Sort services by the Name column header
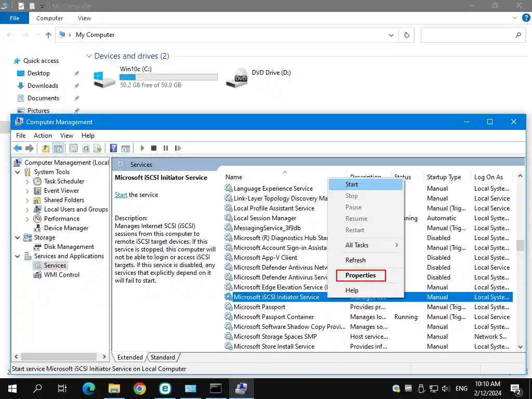The height and width of the screenshot is (399, 532). 285,177
